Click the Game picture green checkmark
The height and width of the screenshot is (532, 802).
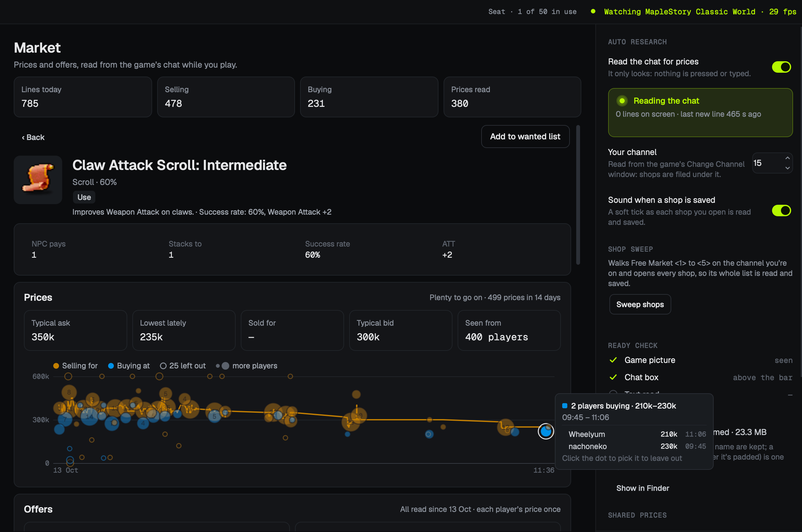tap(613, 360)
